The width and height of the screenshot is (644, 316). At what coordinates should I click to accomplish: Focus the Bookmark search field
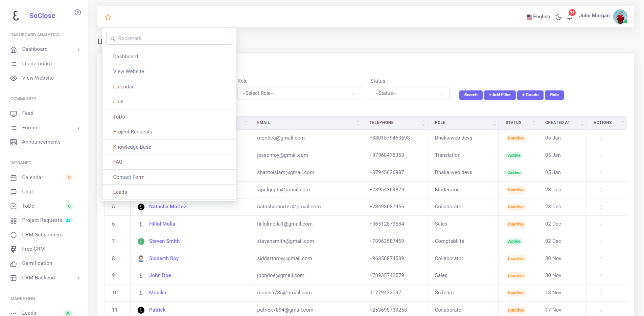pos(169,38)
